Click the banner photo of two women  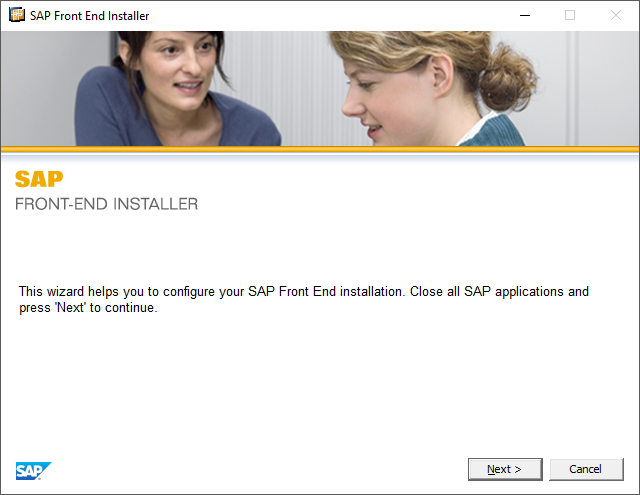[320, 89]
